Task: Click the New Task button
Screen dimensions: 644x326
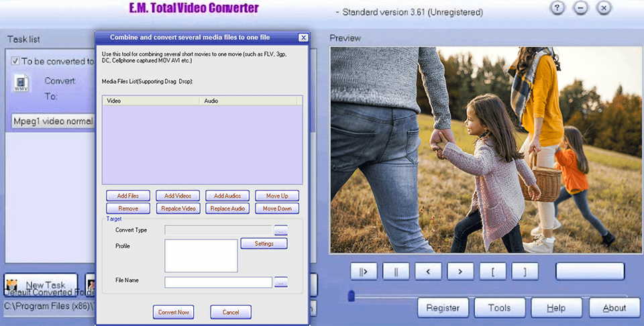Action: [41, 284]
